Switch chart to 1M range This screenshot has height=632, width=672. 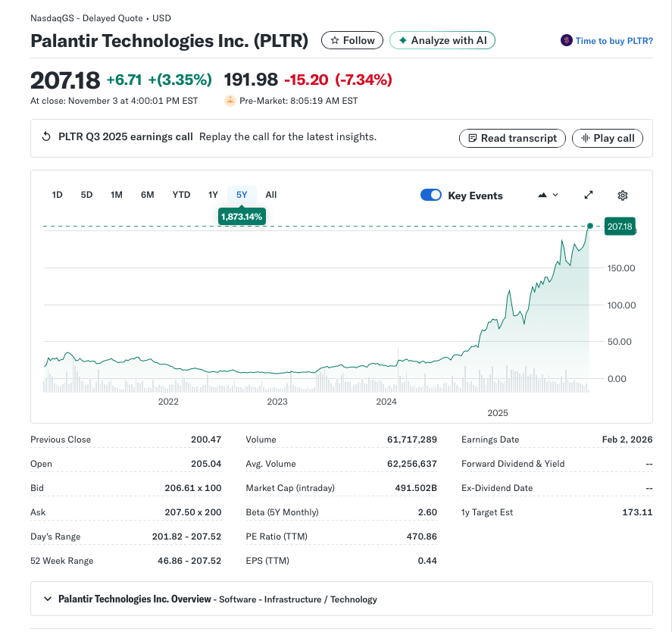coord(117,195)
